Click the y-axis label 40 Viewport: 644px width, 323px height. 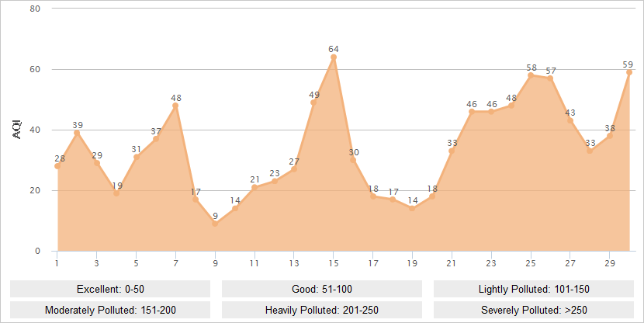(x=35, y=130)
